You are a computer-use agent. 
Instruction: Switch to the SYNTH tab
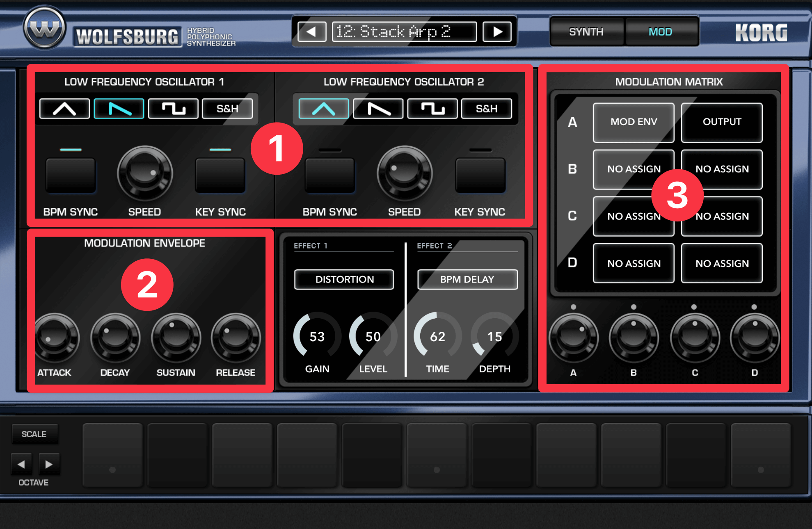click(x=586, y=32)
